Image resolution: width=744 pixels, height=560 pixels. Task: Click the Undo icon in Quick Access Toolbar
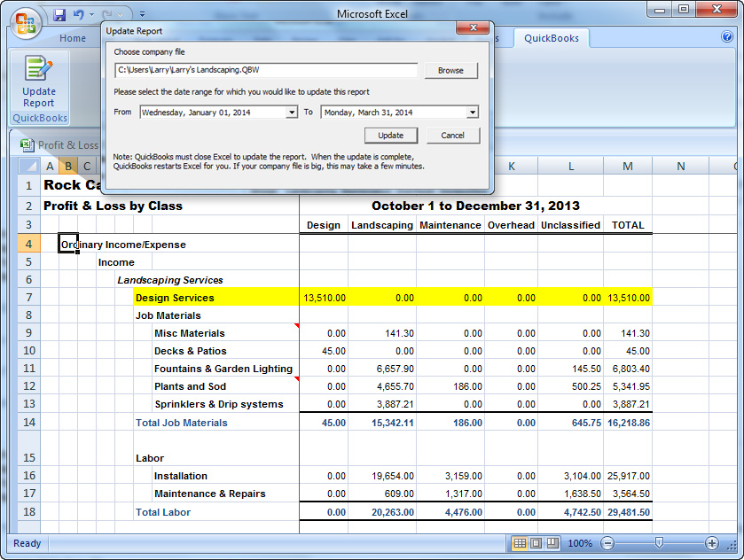tap(78, 15)
